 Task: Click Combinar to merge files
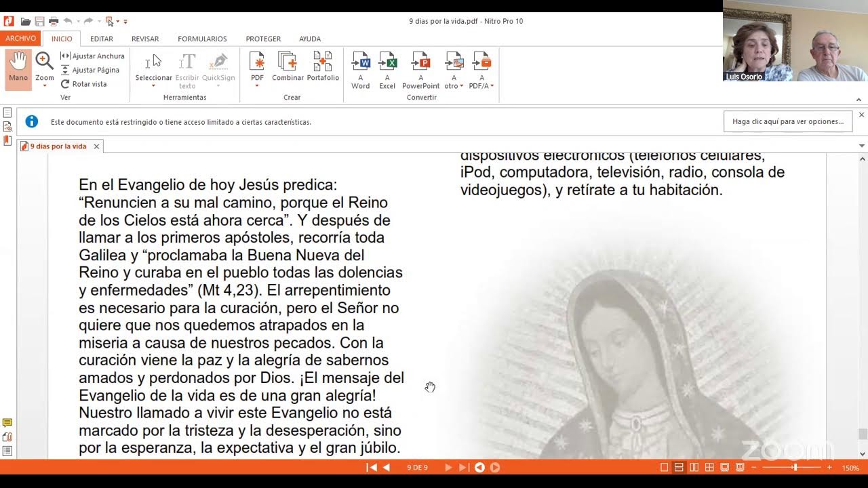coord(288,67)
